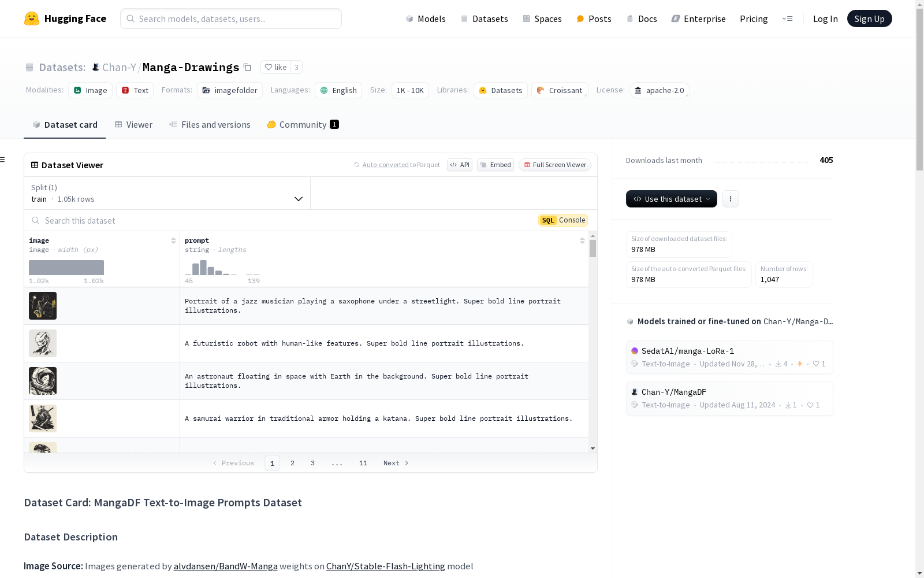Click the Hugging Face logo icon
This screenshot has height=578, width=924.
[32, 18]
